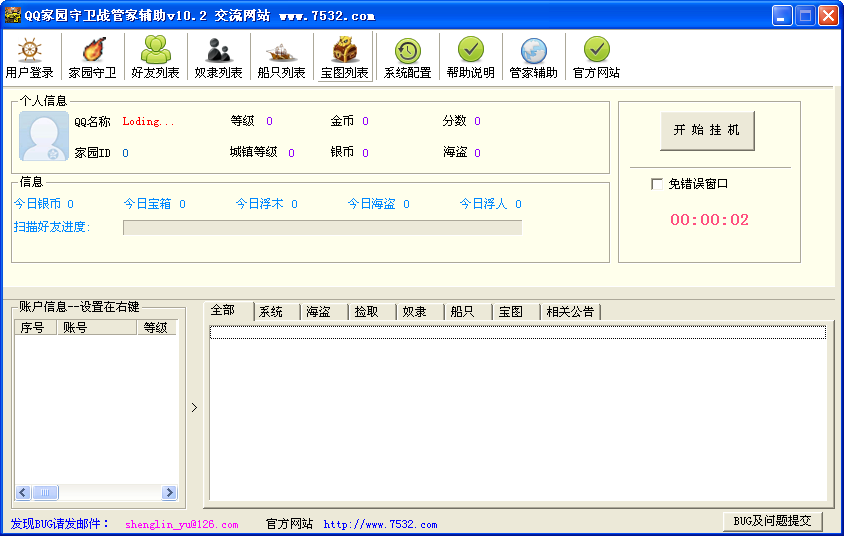Open 奴隶列表 black figures icon
This screenshot has height=536, width=844.
[x=219, y=50]
